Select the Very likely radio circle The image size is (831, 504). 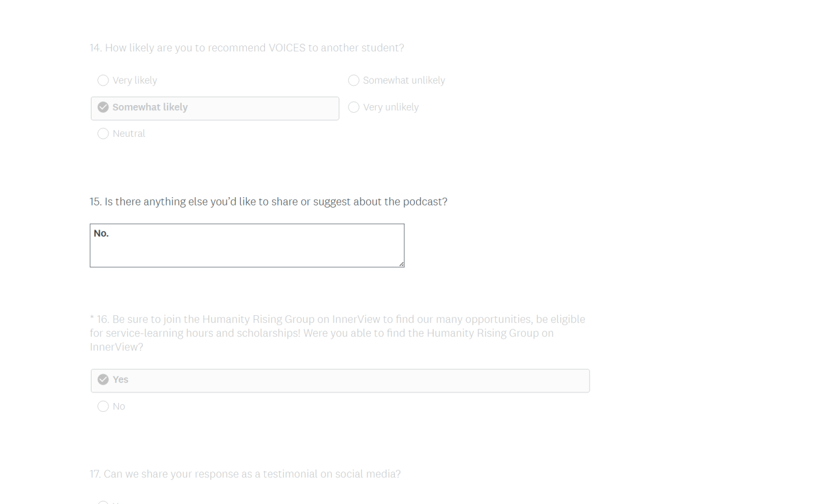point(103,80)
